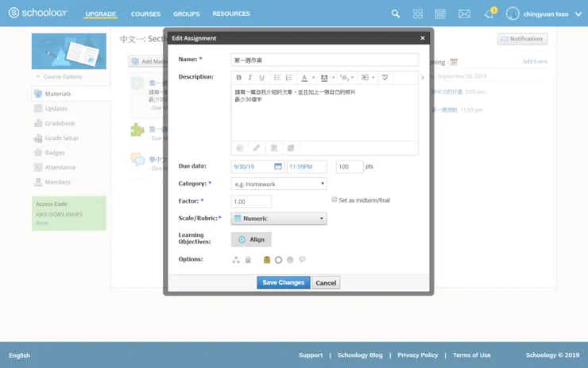Viewport: 588px width, 368px height.
Task: Open the formatting styles dropdown arrow
Action: (x=353, y=78)
